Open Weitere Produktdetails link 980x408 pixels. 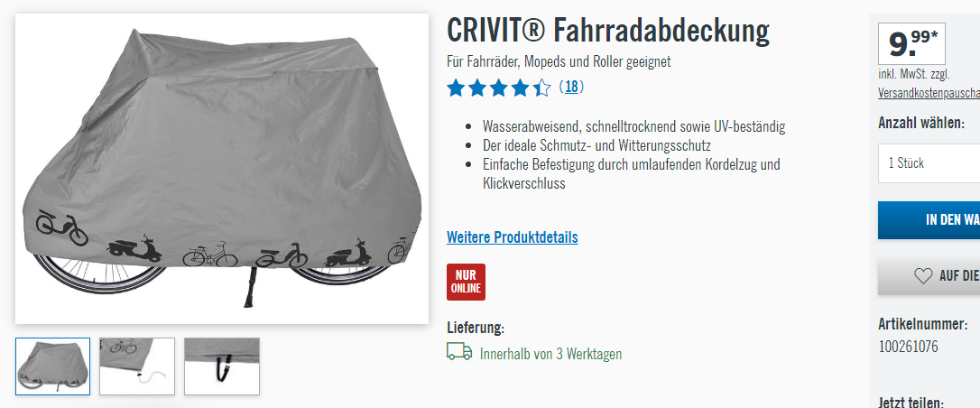[512, 237]
